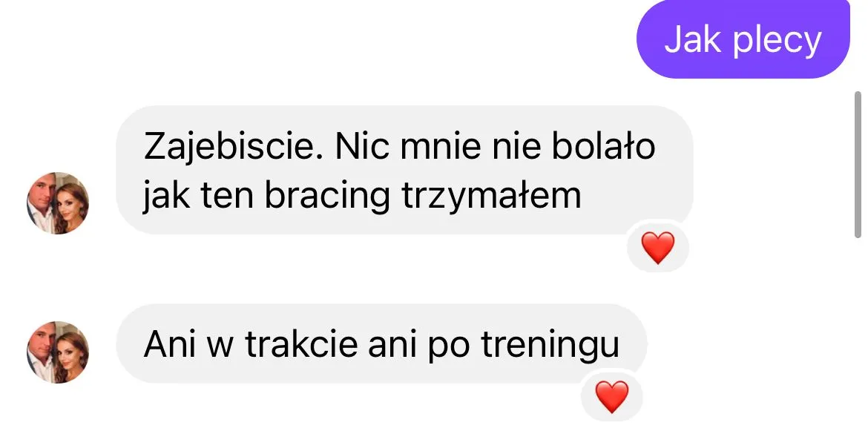Open heart reaction on the treningu message
The height and width of the screenshot is (431, 868).
[x=612, y=397]
